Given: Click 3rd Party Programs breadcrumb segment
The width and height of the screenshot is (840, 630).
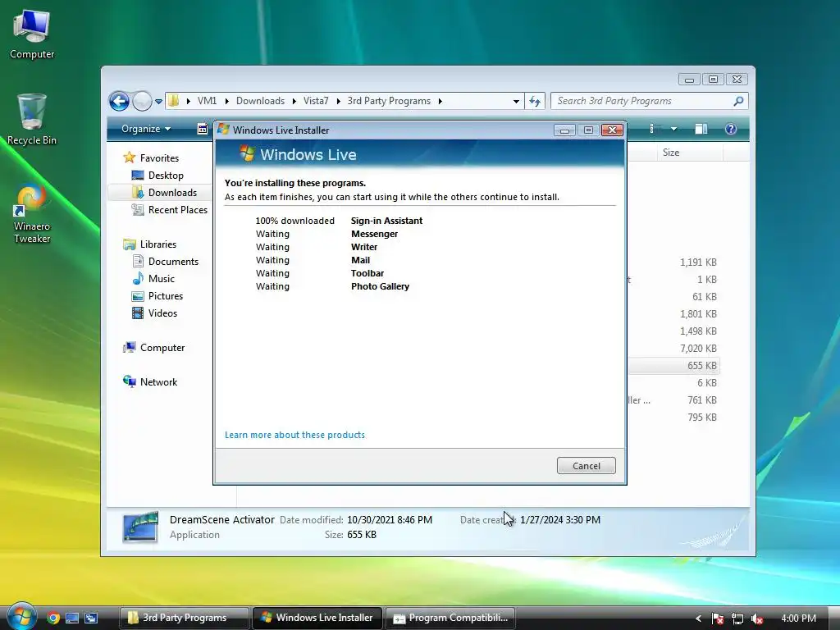Looking at the screenshot, I should (x=389, y=101).
